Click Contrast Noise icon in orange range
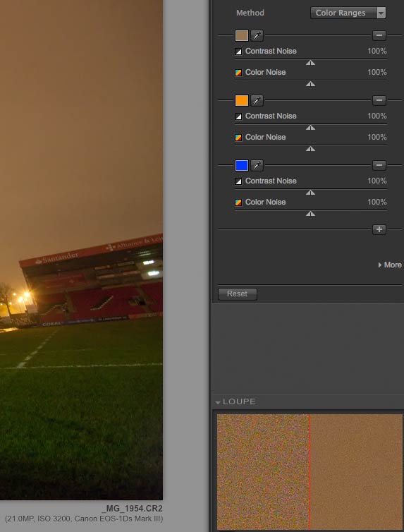Screen dimensions: 404x532 pyautogui.click(x=238, y=116)
